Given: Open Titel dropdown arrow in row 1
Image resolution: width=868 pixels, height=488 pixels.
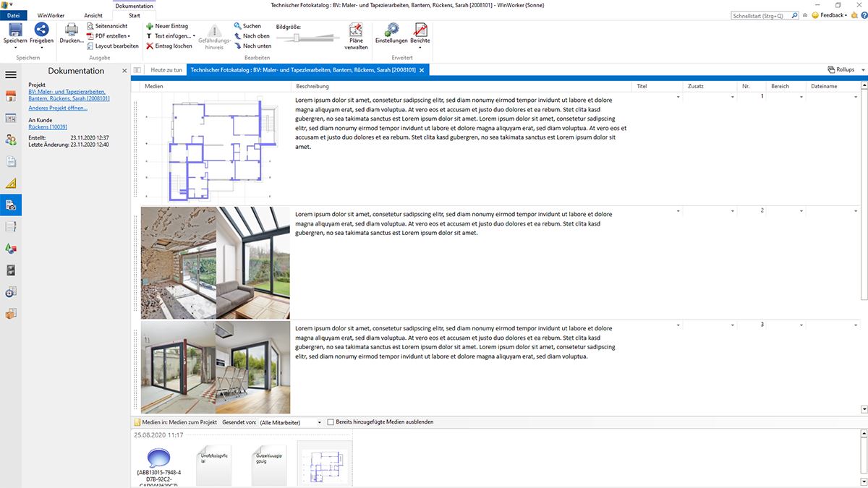Looking at the screenshot, I should tap(678, 97).
